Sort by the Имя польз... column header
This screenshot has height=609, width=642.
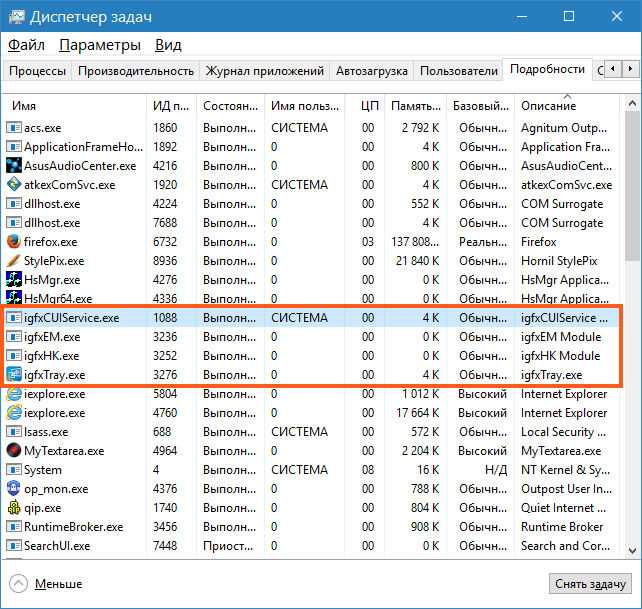click(305, 106)
